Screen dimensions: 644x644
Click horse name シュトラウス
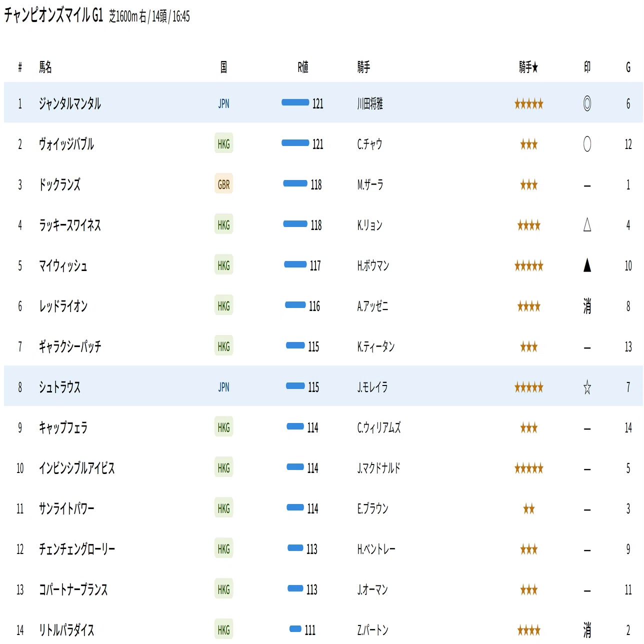[x=59, y=387]
